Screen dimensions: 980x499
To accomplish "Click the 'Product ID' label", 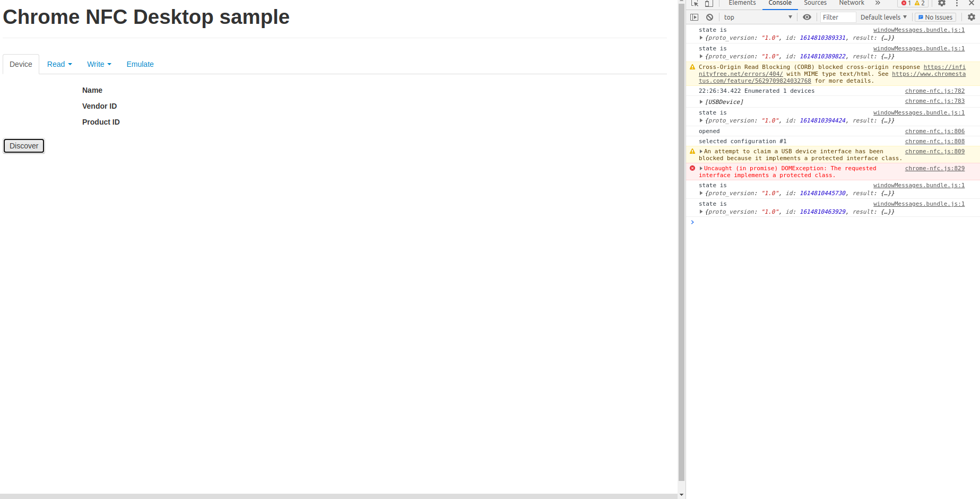I will click(x=101, y=122).
